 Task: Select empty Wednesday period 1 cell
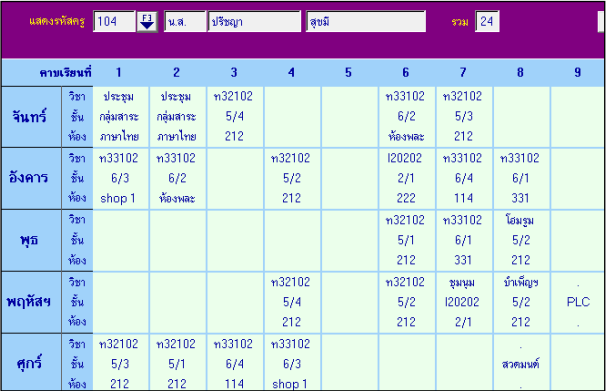pyautogui.click(x=120, y=240)
